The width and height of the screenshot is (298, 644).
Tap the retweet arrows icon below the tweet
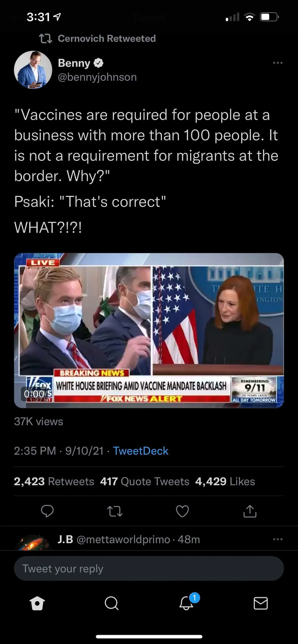[115, 511]
